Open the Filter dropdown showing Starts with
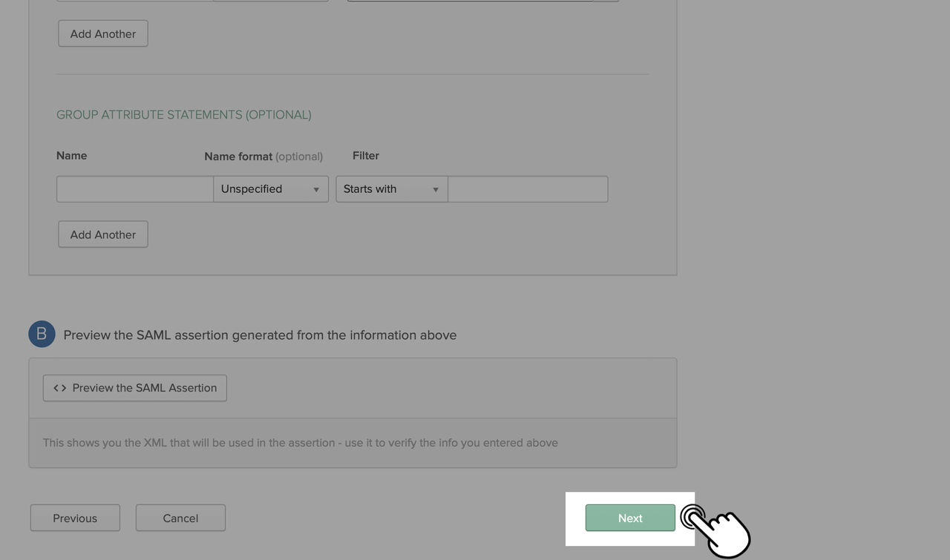Viewport: 950px width, 560px height. tap(391, 189)
